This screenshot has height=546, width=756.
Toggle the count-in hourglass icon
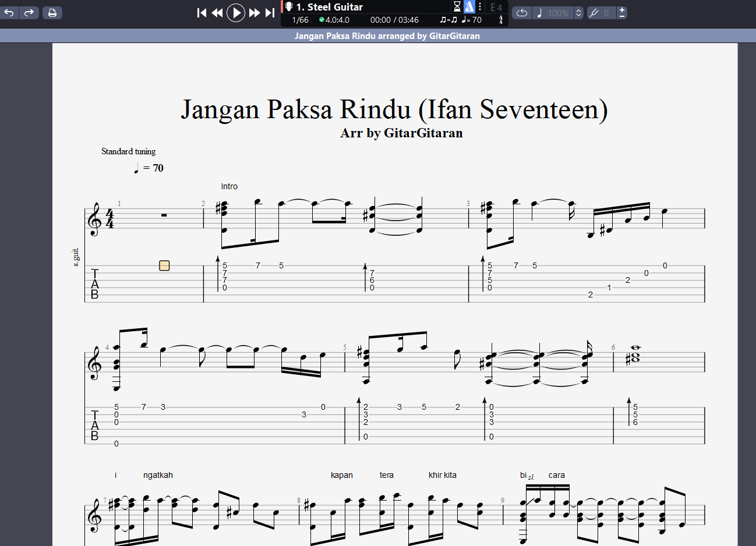coord(457,7)
